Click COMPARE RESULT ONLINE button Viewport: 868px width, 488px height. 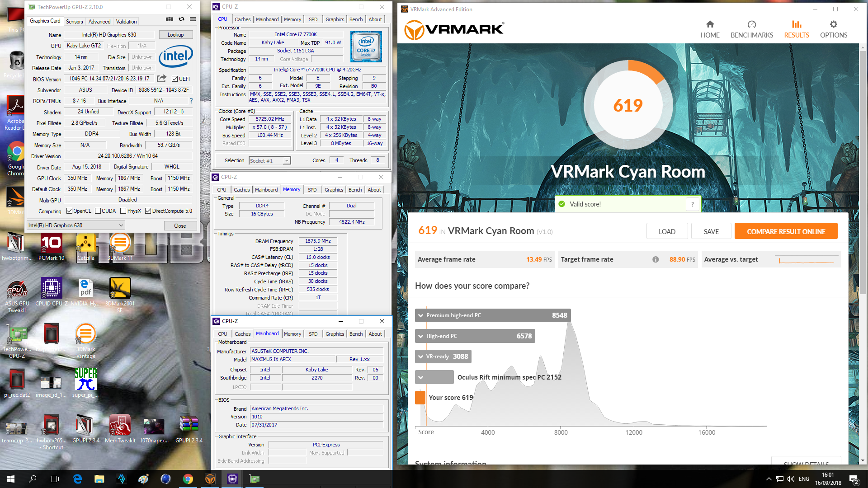[786, 231]
